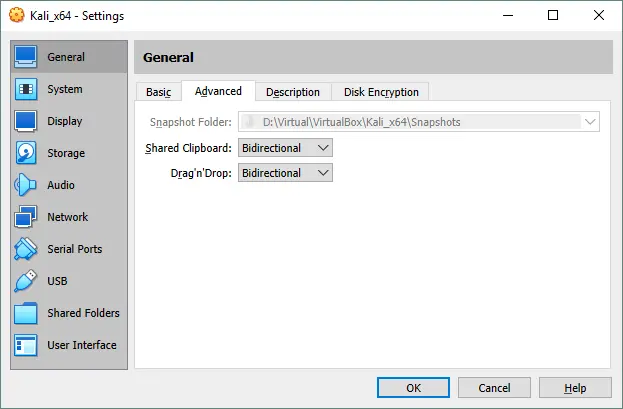
Task: Select Network settings category
Action: coord(69,217)
